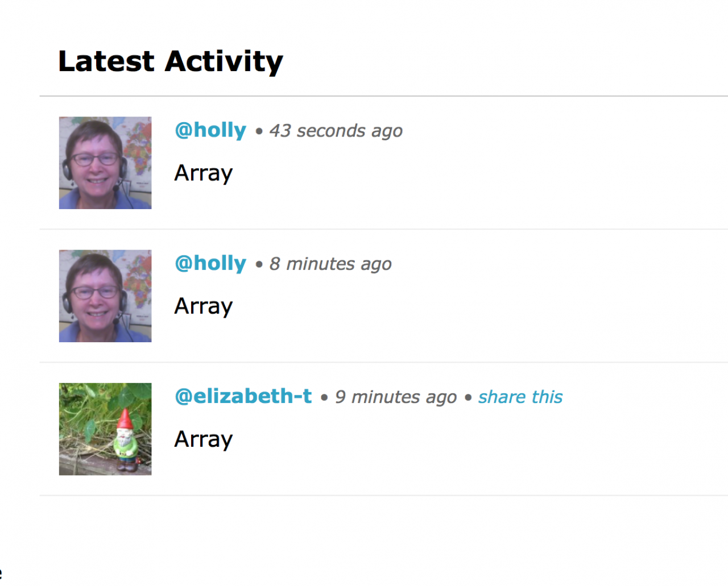
Task: Click the 'Latest Activity' heading
Action: click(x=171, y=61)
